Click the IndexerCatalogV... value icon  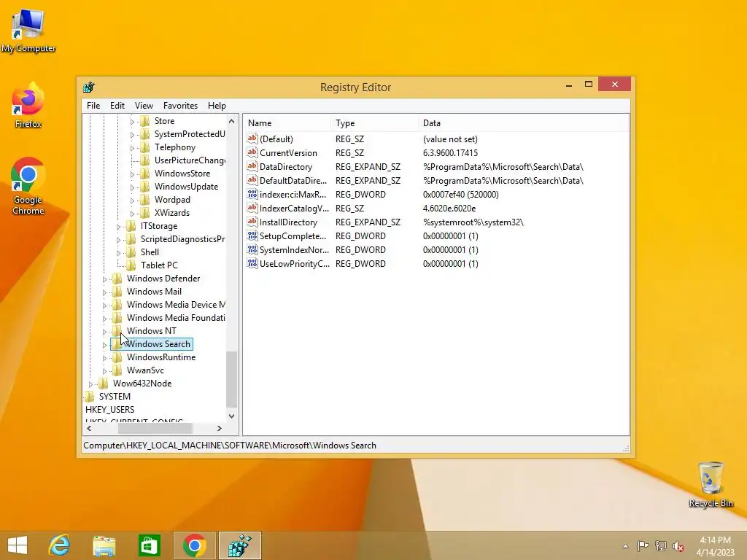coord(252,208)
